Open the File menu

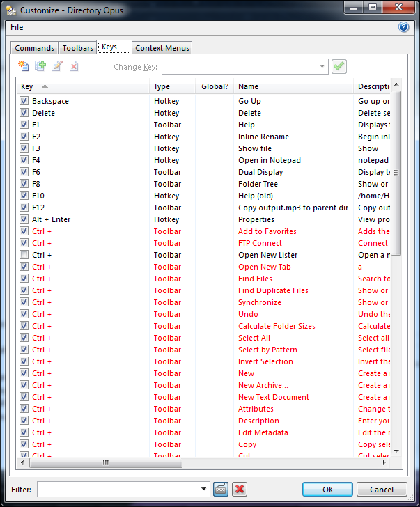(x=17, y=27)
